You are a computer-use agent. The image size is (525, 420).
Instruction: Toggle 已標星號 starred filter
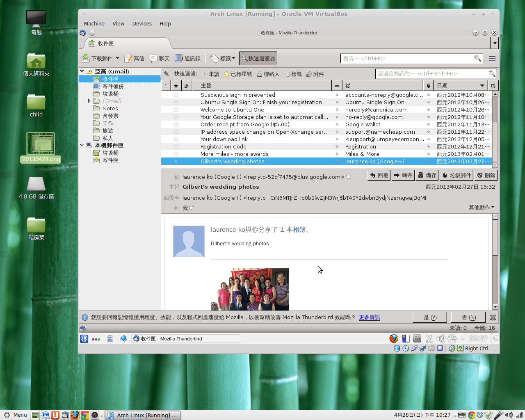tap(238, 74)
